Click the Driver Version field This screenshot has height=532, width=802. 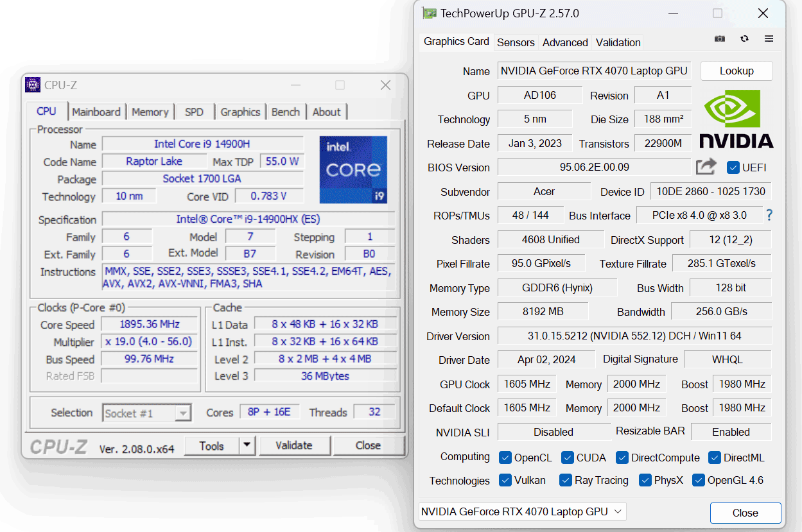click(x=634, y=336)
